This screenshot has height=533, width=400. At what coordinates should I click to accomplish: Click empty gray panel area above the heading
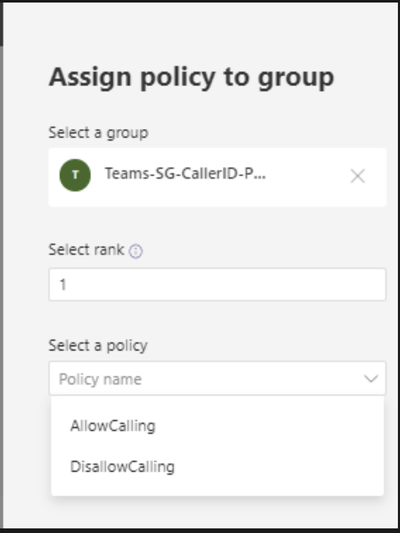201,31
